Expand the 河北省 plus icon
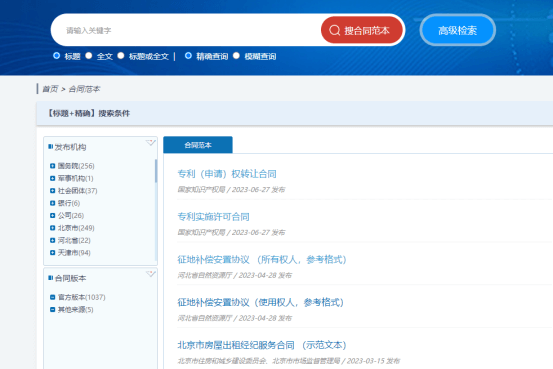Viewport: 553px width, 369px height. click(x=53, y=240)
